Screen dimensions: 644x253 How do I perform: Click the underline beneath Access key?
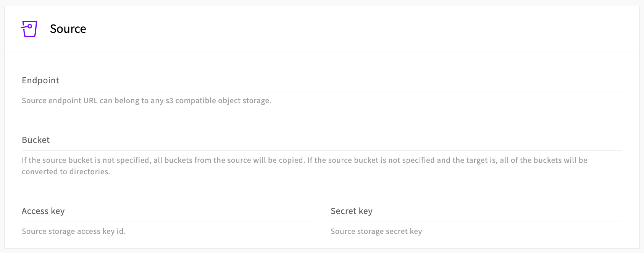(x=167, y=222)
